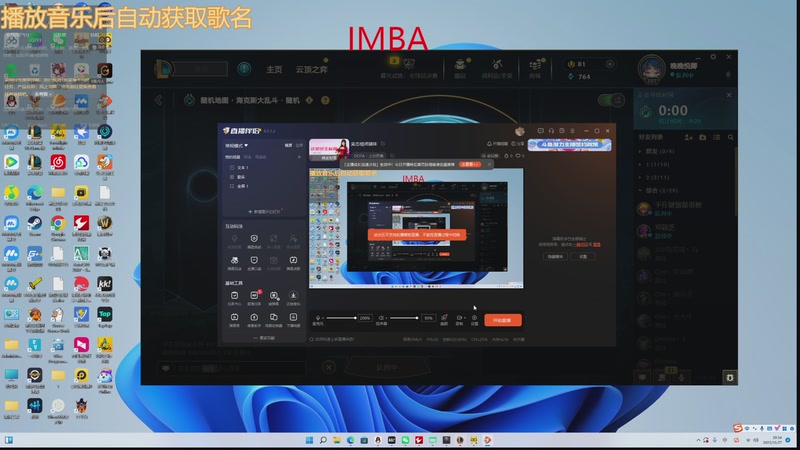Click the yellow question mark beside the map name

(325, 101)
